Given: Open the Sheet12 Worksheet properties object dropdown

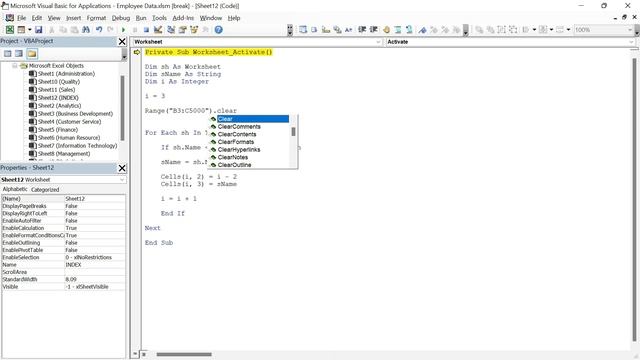Looking at the screenshot, I should click(x=122, y=180).
